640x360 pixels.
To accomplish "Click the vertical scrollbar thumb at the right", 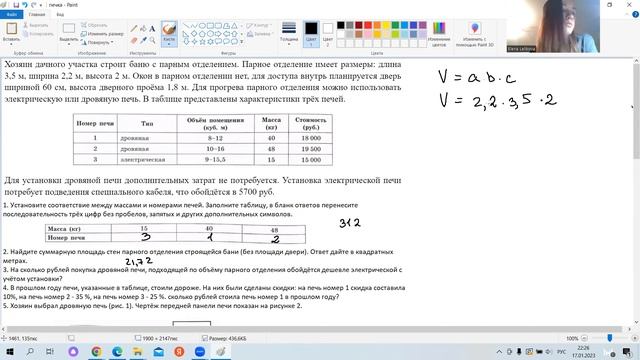I will pyautogui.click(x=636, y=110).
